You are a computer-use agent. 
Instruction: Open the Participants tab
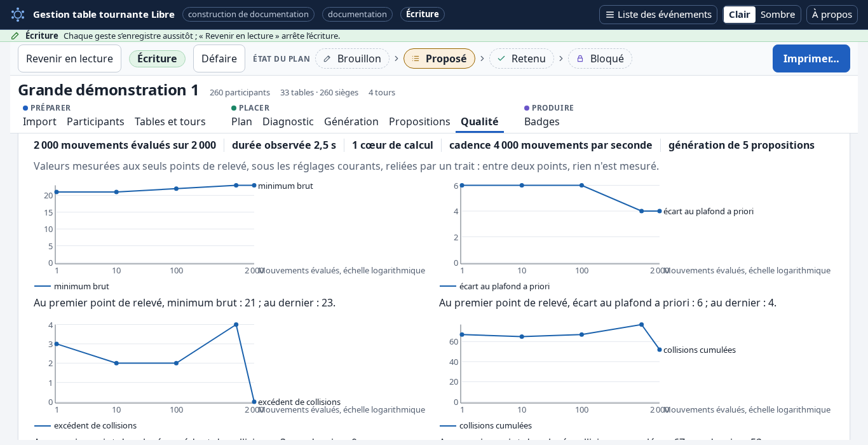[95, 121]
